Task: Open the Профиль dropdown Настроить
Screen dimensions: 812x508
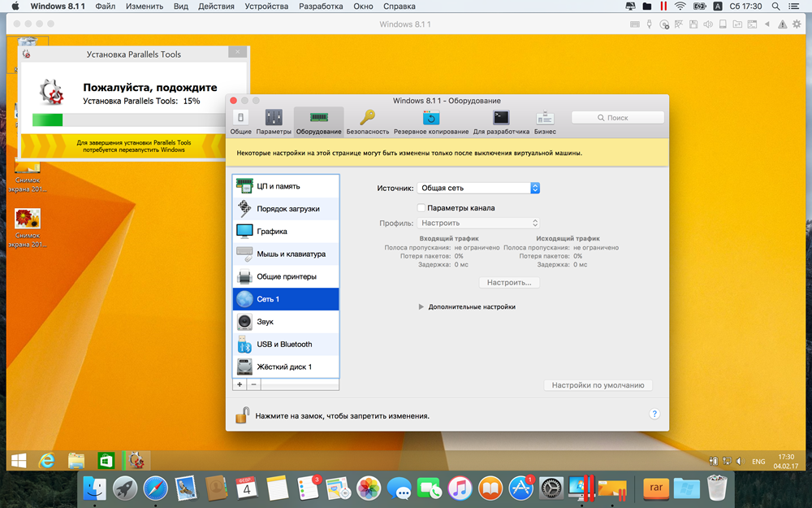Action: [478, 223]
